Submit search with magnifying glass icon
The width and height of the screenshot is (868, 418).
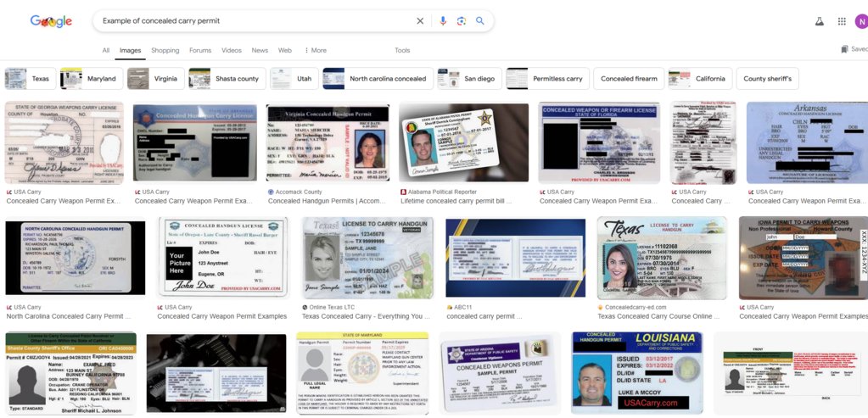point(480,21)
